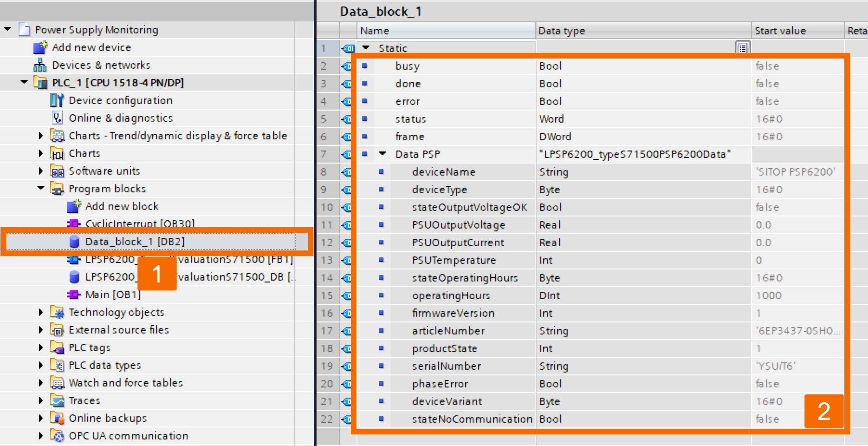Image resolution: width=868 pixels, height=446 pixels.
Task: Click the Online backups icon
Action: click(x=57, y=418)
